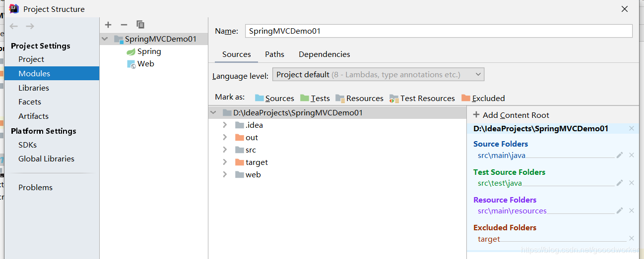Select the .idea folder row

click(337, 125)
